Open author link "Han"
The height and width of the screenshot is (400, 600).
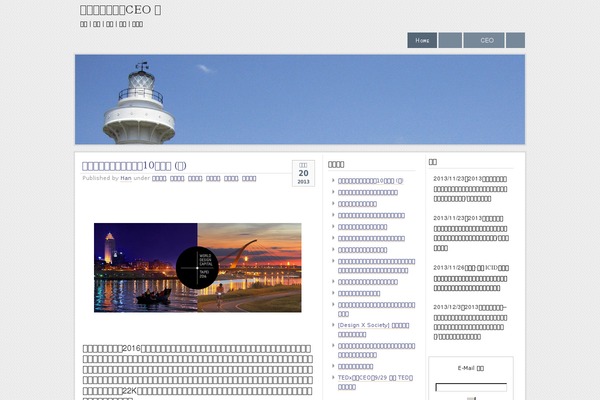pos(126,178)
